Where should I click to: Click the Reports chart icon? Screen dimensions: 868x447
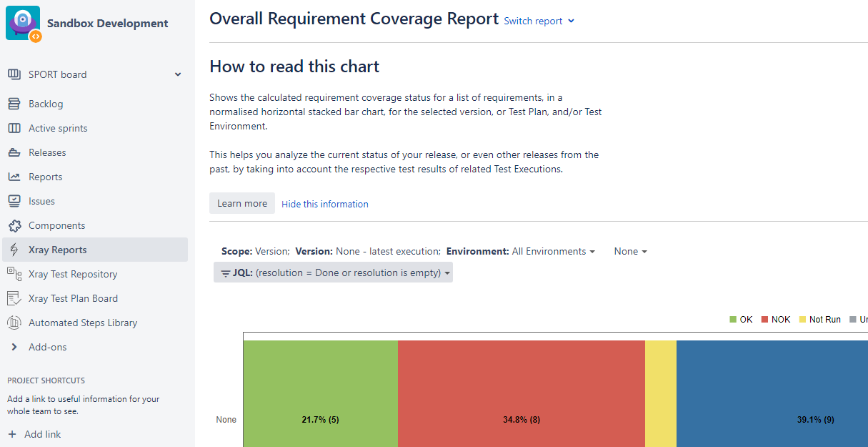pos(14,177)
